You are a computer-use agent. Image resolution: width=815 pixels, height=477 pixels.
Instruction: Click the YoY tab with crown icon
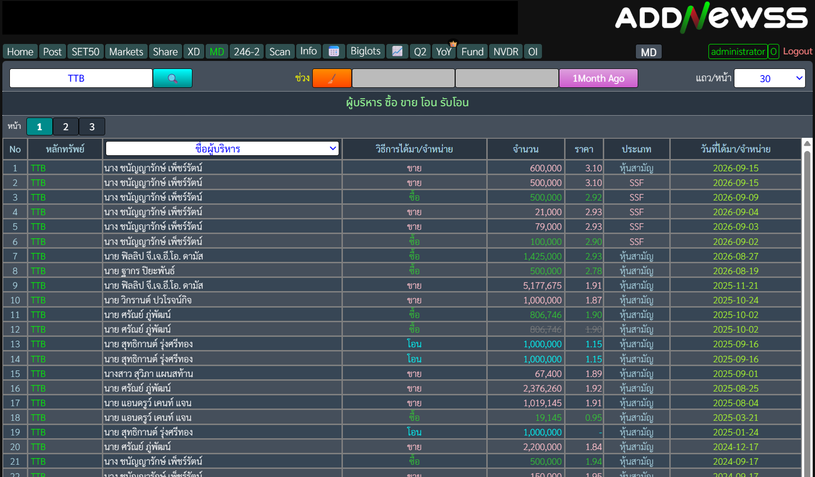443,51
